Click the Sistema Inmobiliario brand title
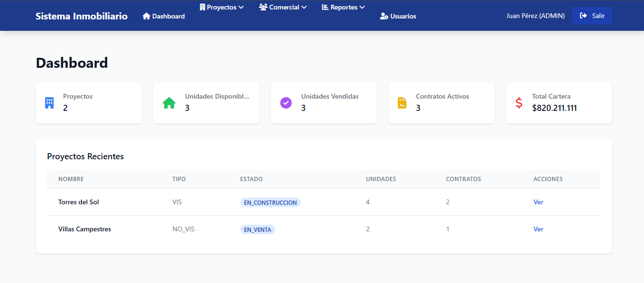Viewport: 644px width, 283px height. click(82, 16)
